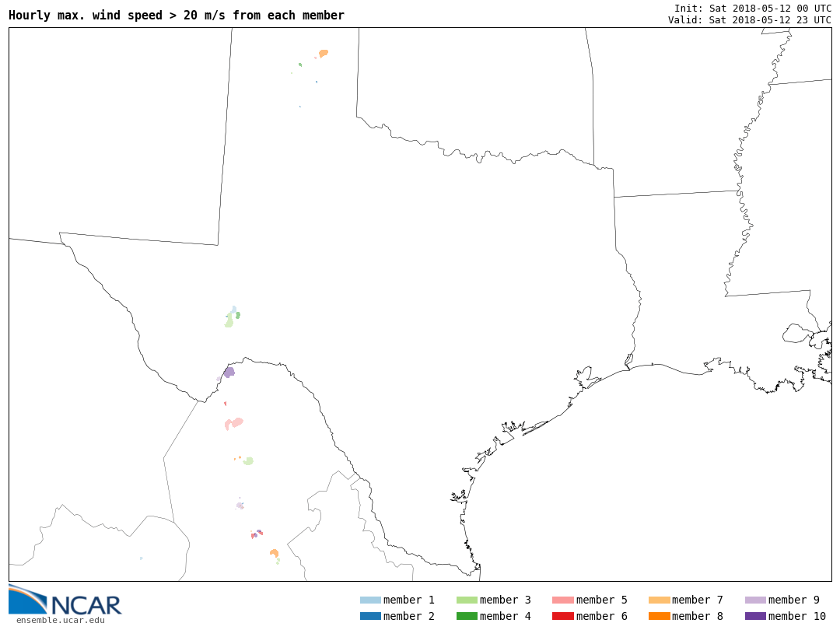
Task: Click the member 6 red swatch
Action: (x=563, y=616)
